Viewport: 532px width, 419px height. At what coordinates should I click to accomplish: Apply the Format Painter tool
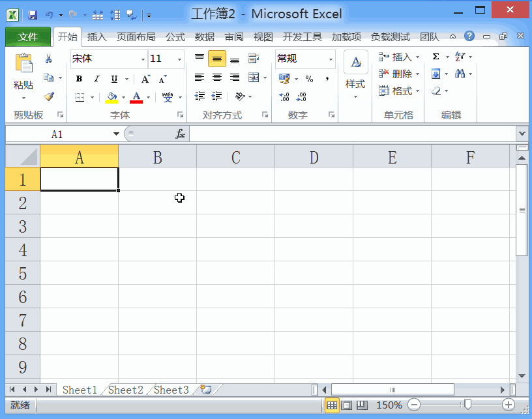coord(49,96)
